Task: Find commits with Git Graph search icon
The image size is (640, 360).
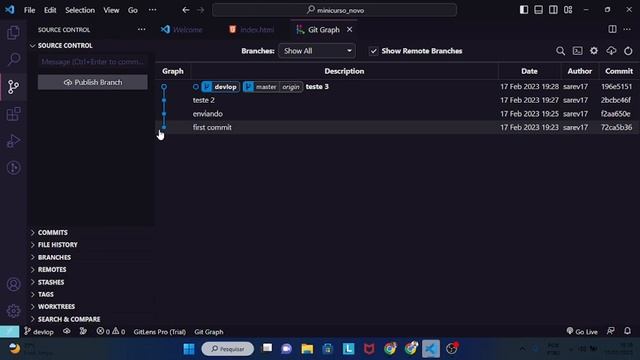Action: point(560,51)
